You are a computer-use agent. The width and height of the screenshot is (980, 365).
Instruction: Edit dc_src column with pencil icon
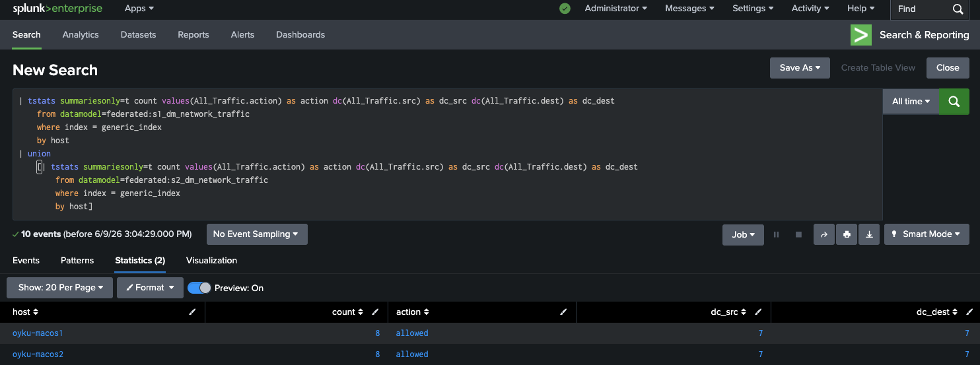pyautogui.click(x=758, y=312)
